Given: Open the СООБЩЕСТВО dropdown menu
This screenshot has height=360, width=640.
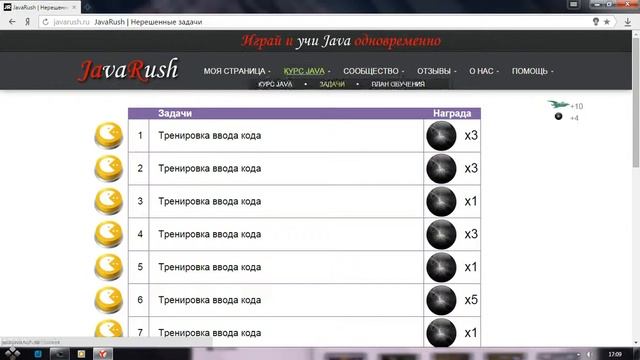Looking at the screenshot, I should [x=373, y=71].
